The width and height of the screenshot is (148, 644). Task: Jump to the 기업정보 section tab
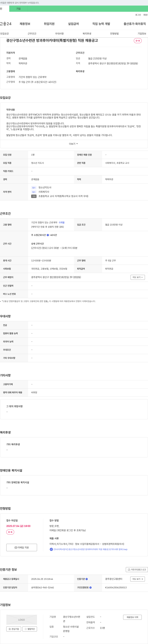click(142, 34)
